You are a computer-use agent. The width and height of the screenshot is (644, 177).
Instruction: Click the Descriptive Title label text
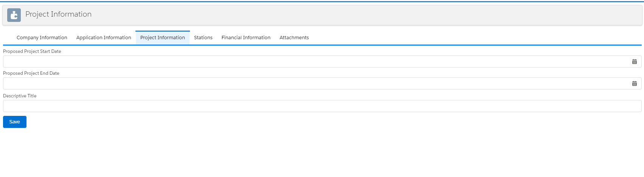pyautogui.click(x=20, y=96)
